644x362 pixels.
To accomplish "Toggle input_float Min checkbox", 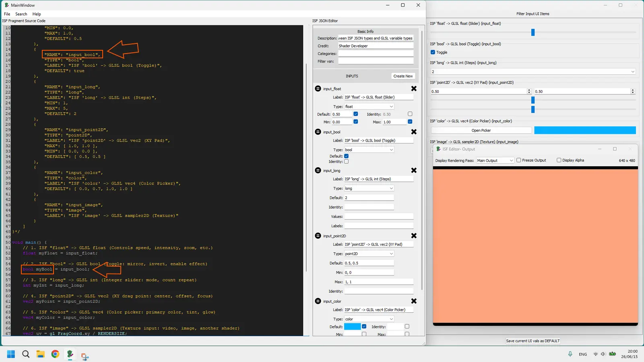I will (356, 121).
